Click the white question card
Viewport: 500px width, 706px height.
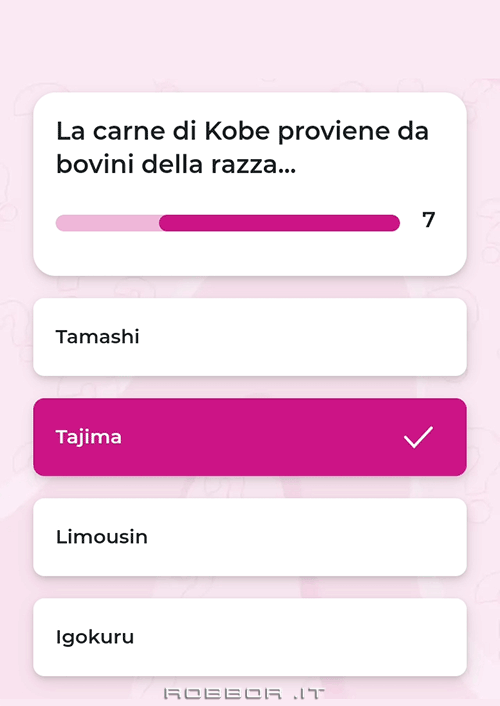point(250,184)
